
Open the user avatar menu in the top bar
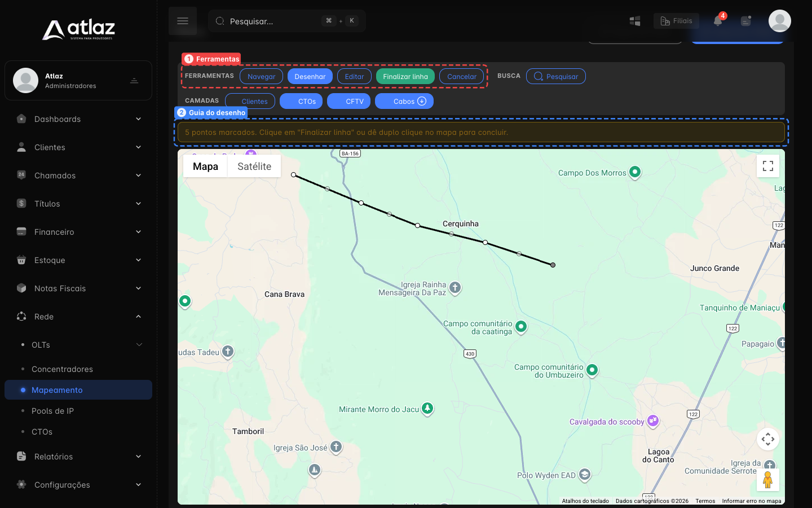[780, 21]
